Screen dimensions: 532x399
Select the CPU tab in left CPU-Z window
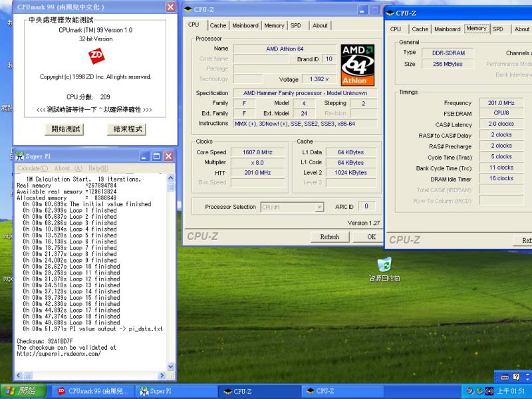(194, 25)
